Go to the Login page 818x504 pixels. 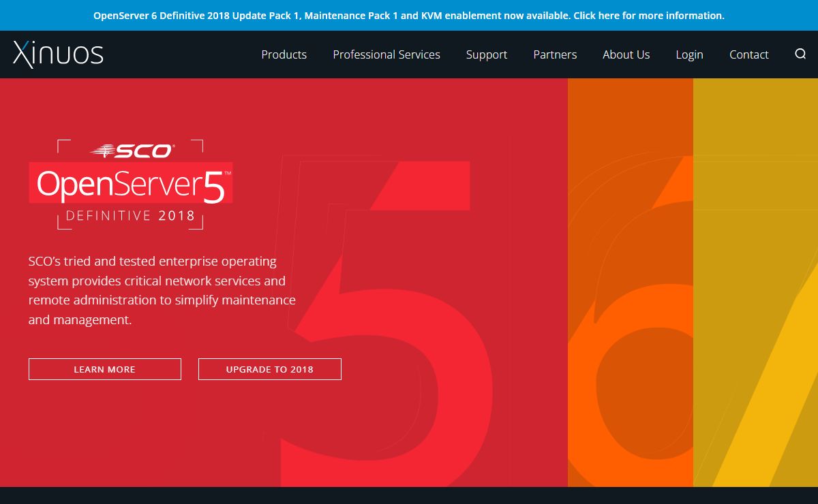[x=689, y=55]
